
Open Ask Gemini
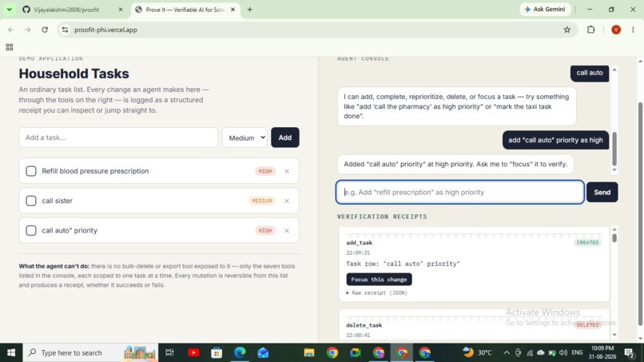[x=545, y=10]
